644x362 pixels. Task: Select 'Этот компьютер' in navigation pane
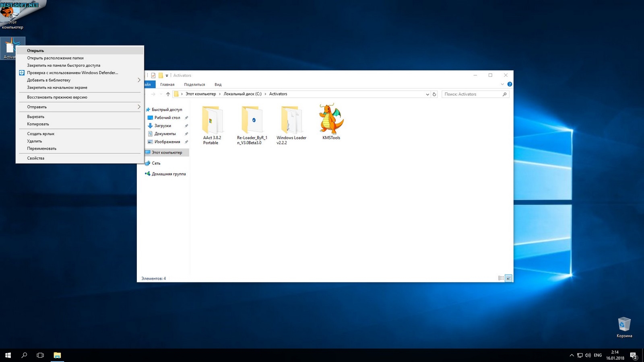[x=167, y=152]
